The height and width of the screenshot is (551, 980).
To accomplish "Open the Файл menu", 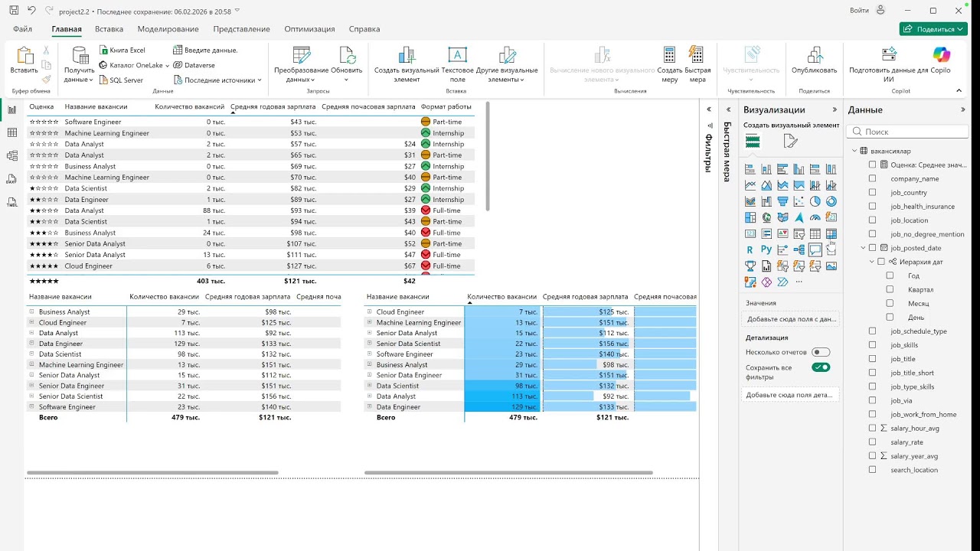I will tap(22, 29).
